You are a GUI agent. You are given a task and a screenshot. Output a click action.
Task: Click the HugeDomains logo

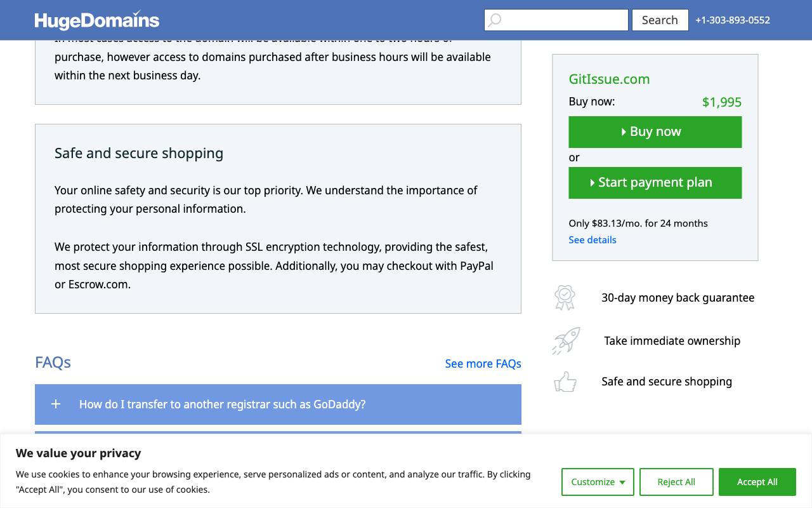pyautogui.click(x=97, y=20)
